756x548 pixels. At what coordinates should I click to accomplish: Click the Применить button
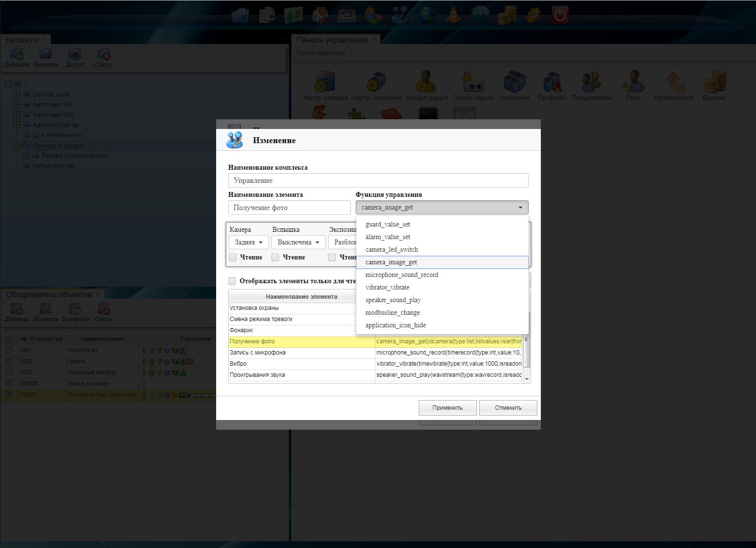tap(447, 408)
